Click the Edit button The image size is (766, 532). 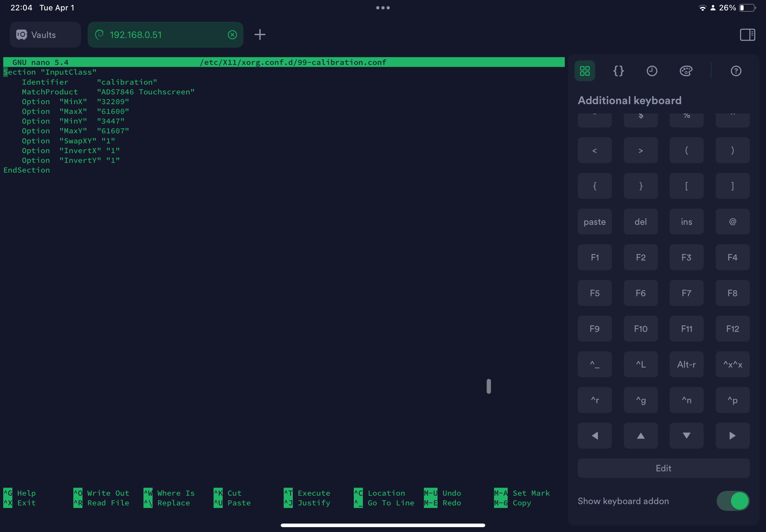(664, 468)
